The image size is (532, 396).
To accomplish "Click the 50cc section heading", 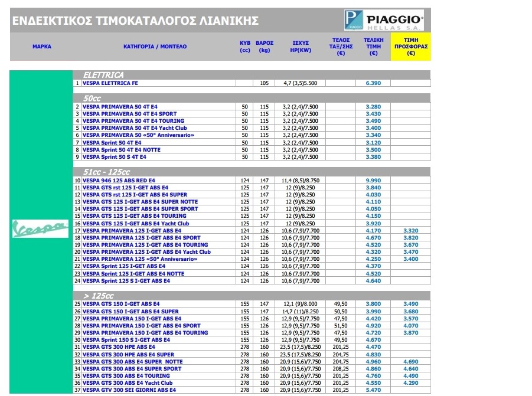I will pyautogui.click(x=92, y=99).
